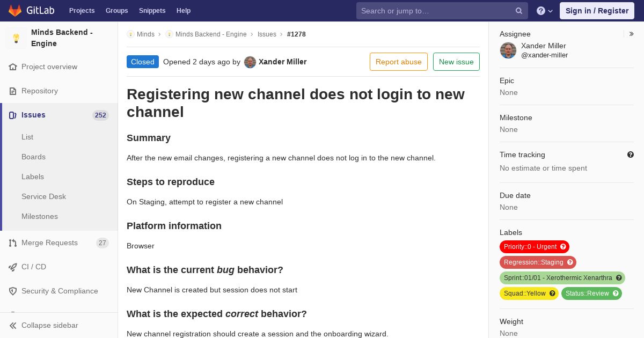The image size is (644, 338).
Task: Click help icon on Priority Urgent label
Action: point(563,247)
